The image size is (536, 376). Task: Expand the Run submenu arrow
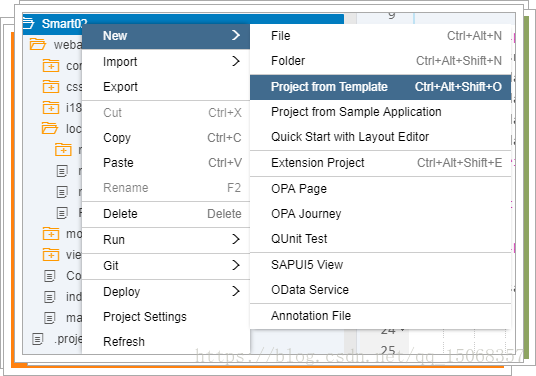click(236, 239)
